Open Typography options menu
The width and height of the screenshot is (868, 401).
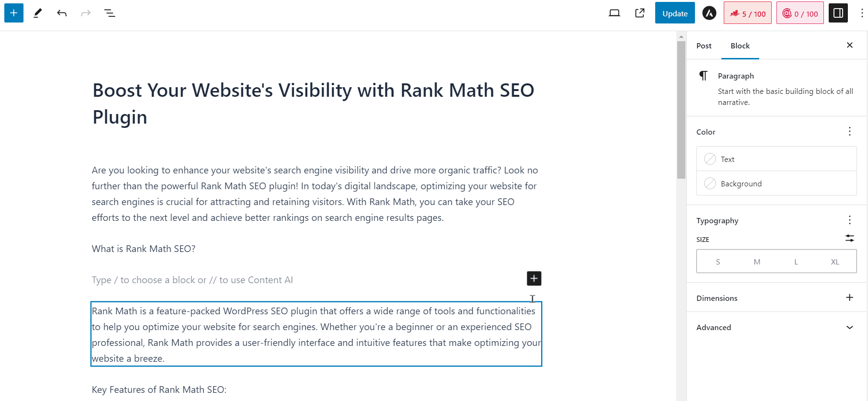tap(850, 220)
